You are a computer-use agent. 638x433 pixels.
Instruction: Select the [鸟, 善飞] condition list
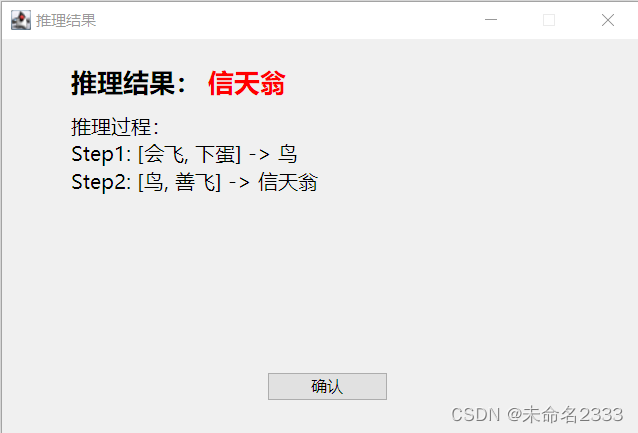[x=179, y=182]
